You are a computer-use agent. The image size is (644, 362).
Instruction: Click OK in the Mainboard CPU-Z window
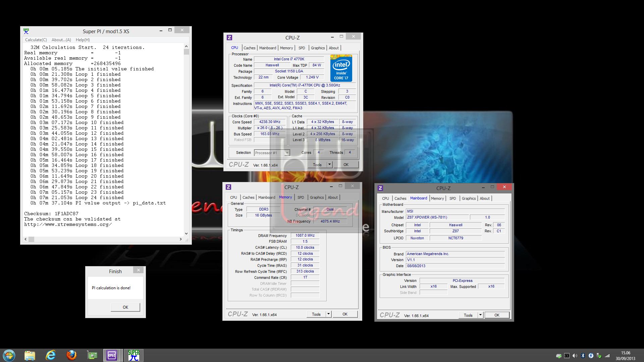[497, 315]
